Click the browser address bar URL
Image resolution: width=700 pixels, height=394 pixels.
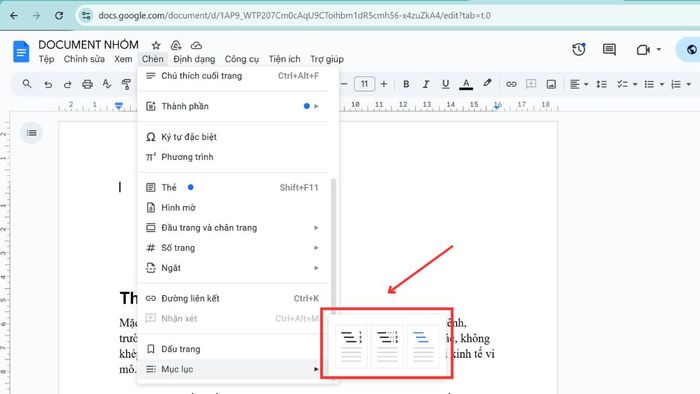point(294,16)
